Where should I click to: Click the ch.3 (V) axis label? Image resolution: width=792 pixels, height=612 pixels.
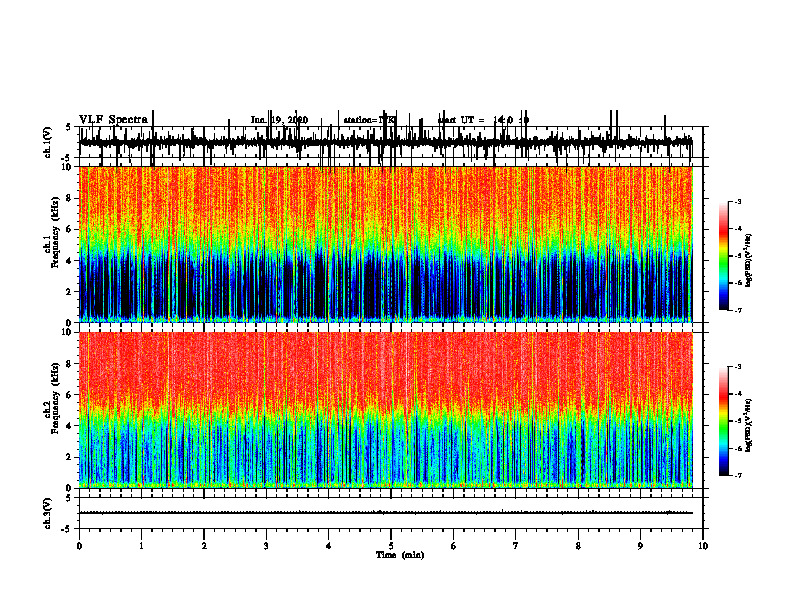coord(47,514)
